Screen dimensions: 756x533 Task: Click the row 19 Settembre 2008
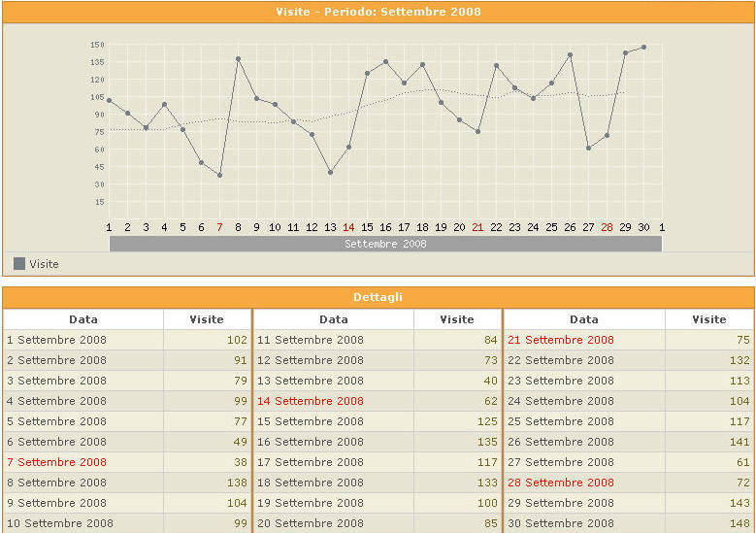(x=378, y=503)
